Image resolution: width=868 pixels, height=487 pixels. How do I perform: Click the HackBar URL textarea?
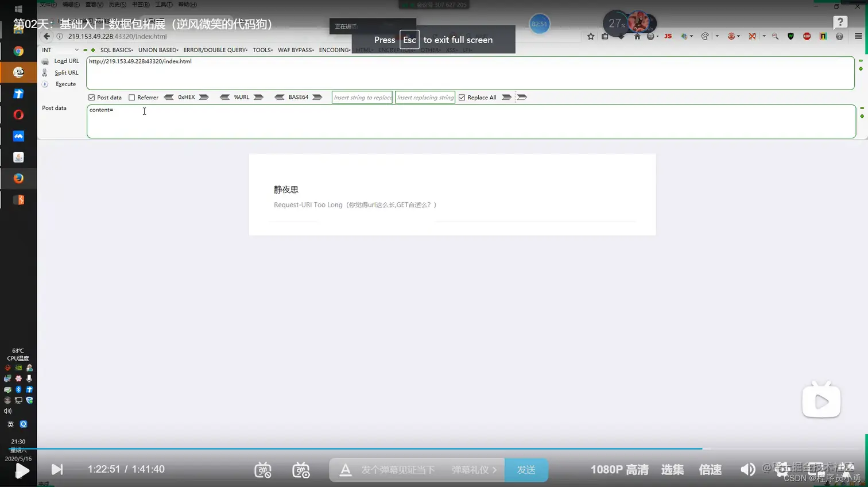pos(470,73)
